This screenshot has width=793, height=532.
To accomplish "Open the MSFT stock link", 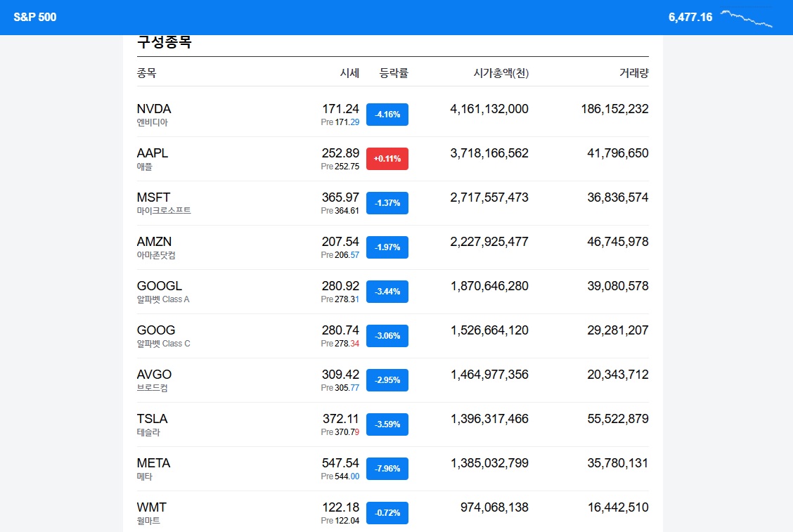I will tap(153, 197).
